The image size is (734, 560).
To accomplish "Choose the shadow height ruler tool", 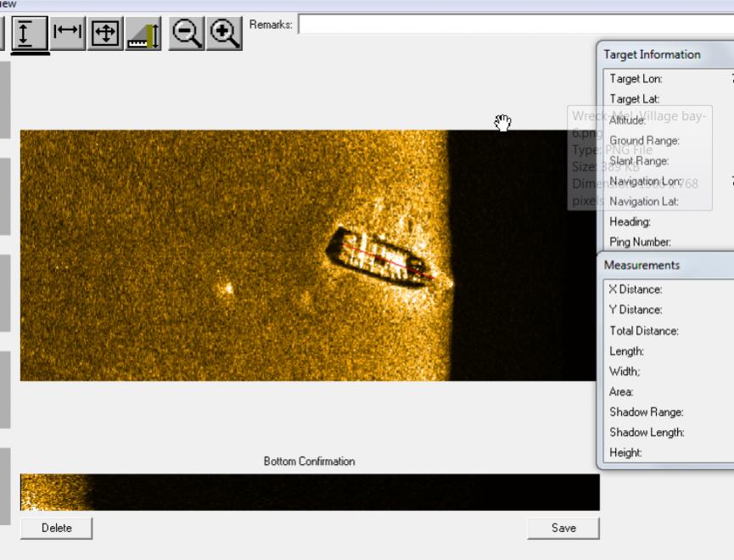I will click(143, 34).
